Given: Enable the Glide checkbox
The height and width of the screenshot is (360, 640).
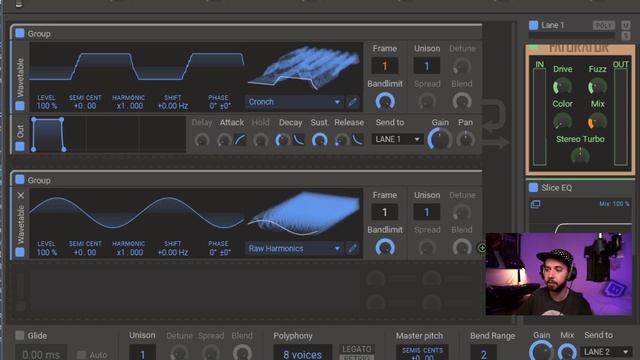Looking at the screenshot, I should coord(20,336).
